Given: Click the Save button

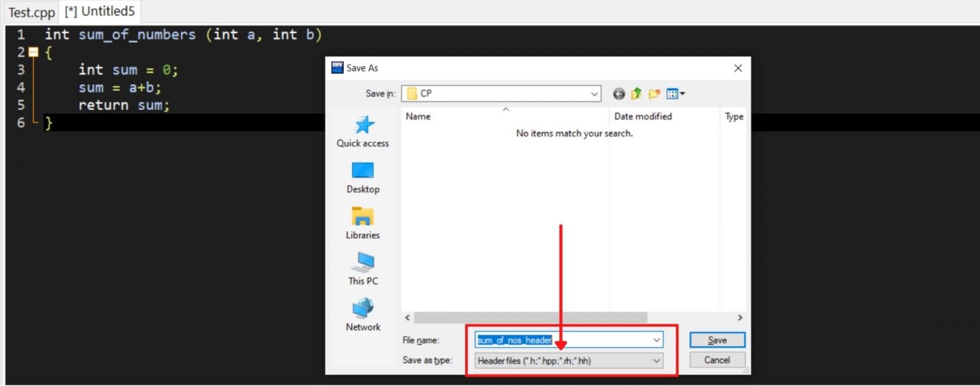Looking at the screenshot, I should click(717, 340).
